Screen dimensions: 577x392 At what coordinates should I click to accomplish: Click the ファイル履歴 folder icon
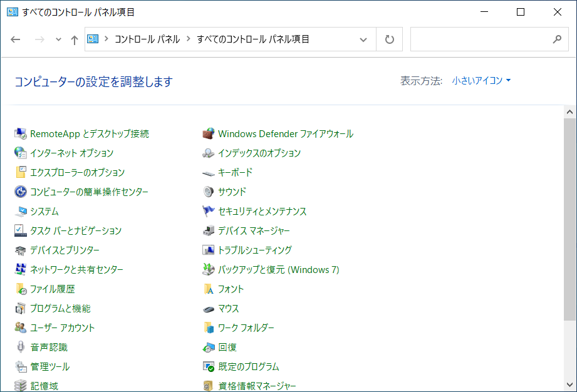coord(21,289)
